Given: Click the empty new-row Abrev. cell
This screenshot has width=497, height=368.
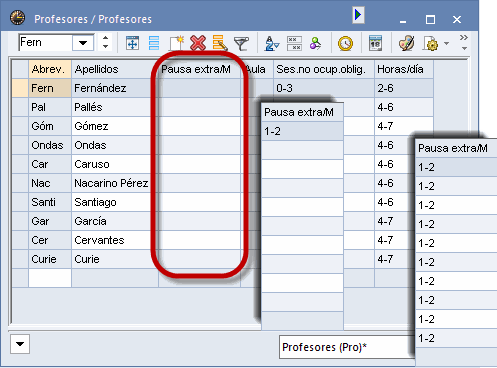Looking at the screenshot, I should (50, 278).
